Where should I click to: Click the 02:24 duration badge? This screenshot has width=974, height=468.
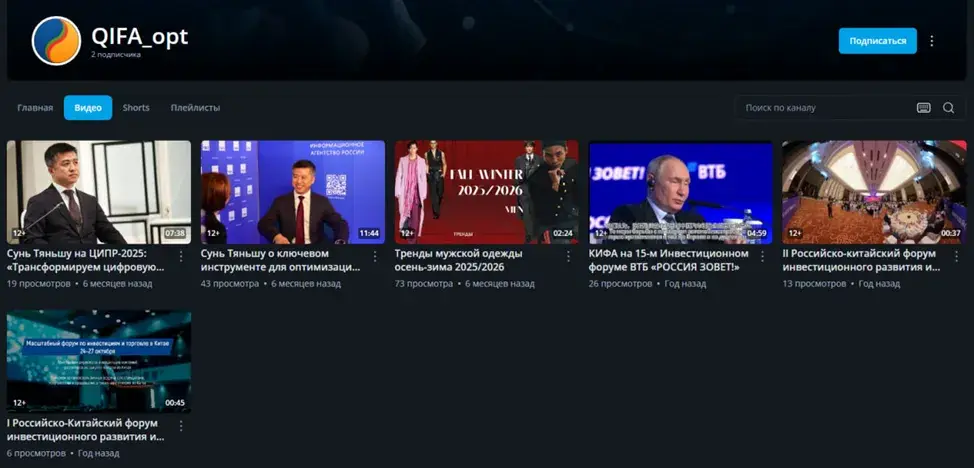563,234
